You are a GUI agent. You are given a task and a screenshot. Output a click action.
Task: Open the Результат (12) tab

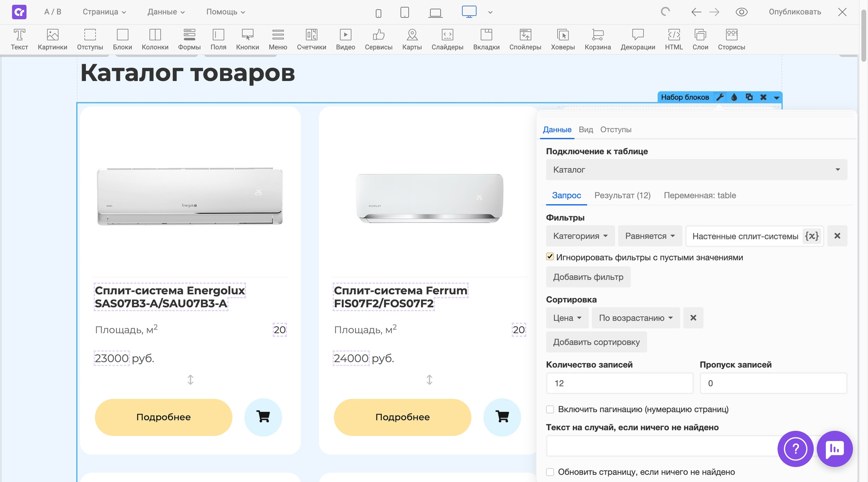(x=623, y=195)
